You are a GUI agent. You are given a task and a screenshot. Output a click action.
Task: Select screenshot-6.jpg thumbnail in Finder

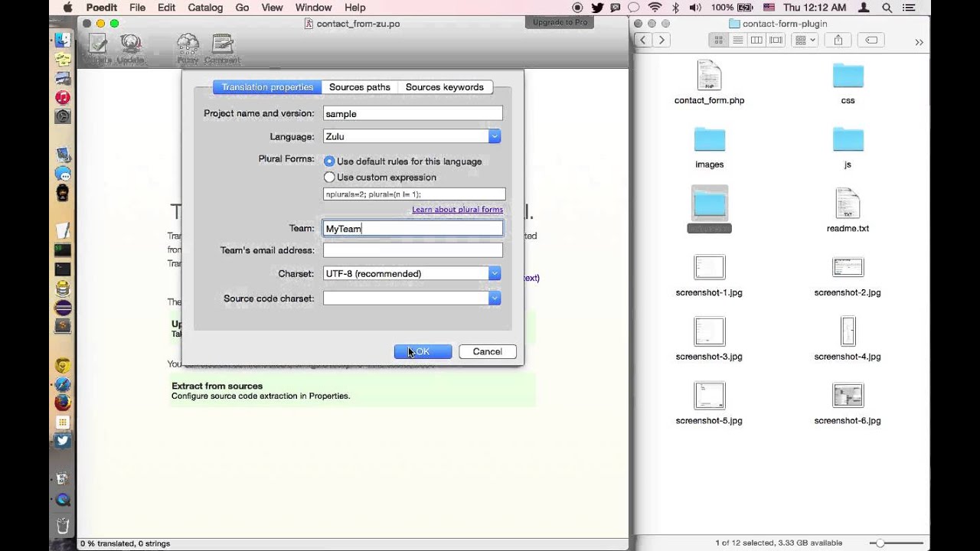(848, 395)
